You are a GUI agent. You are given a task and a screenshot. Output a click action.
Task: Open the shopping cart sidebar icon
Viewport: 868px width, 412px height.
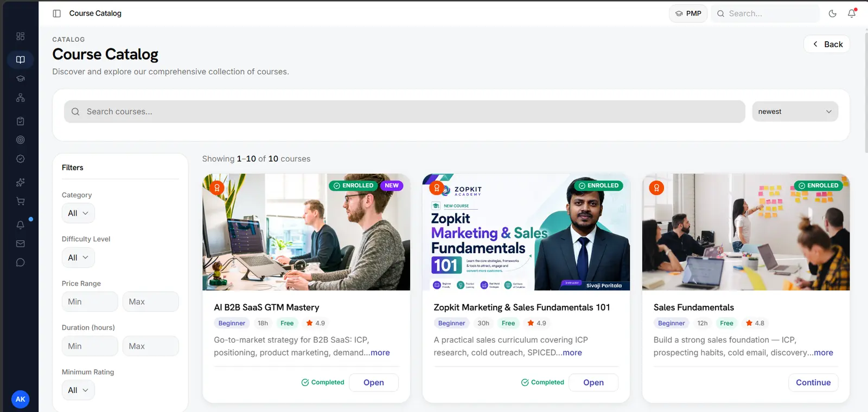21,201
